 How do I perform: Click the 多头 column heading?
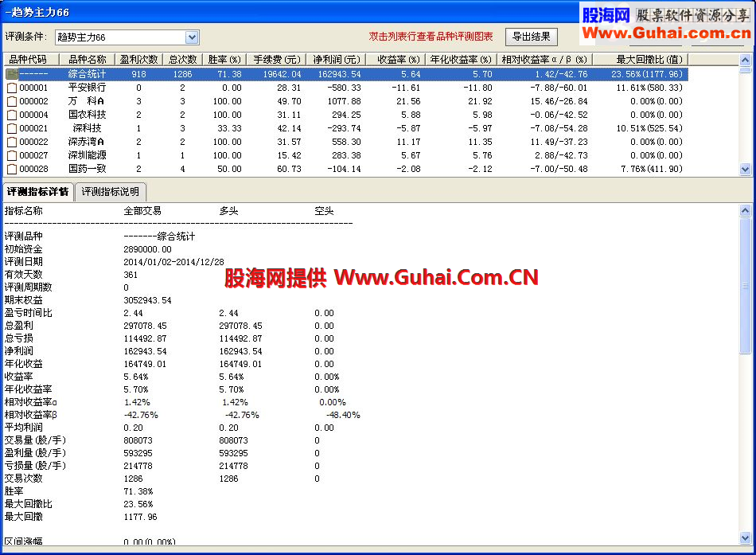pyautogui.click(x=228, y=211)
